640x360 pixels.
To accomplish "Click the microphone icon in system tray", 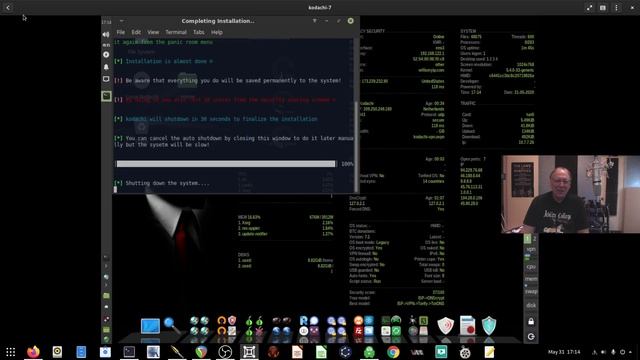I will click(x=613, y=352).
